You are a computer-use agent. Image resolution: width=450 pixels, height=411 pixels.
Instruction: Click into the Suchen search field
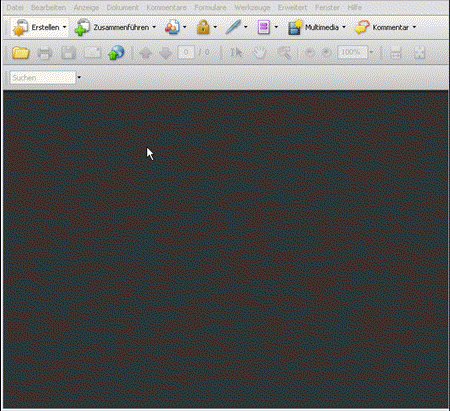[x=42, y=78]
